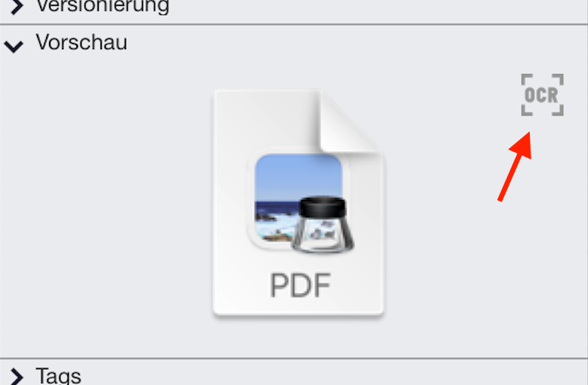The height and width of the screenshot is (385, 588).
Task: Click the empty preview background left of the PDF
Action: (105, 202)
